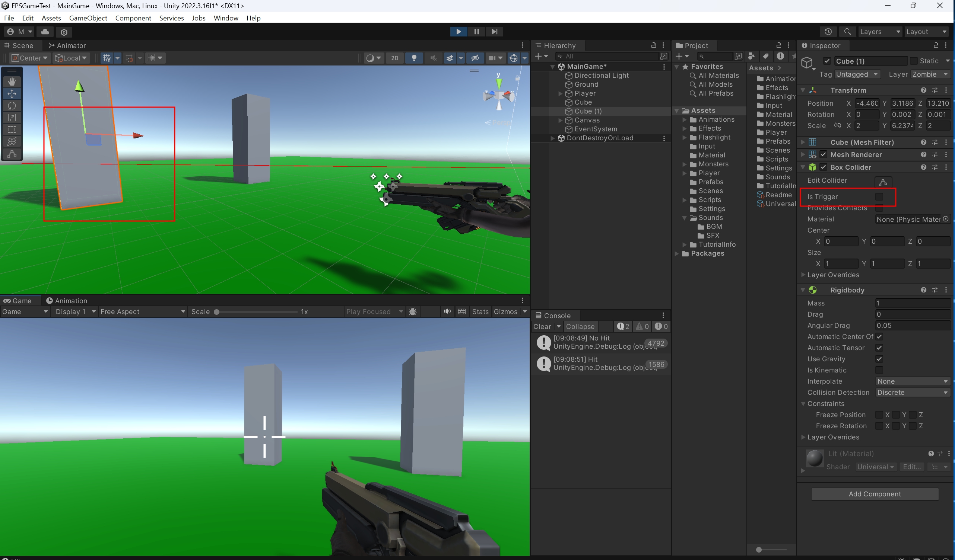Viewport: 955px width, 560px height.
Task: Expand the Player object in Hierarchy
Action: [x=560, y=93]
